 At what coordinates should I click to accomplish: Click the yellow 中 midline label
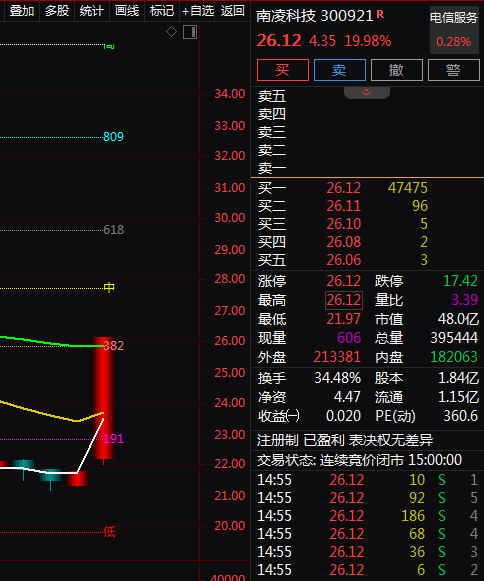(109, 288)
